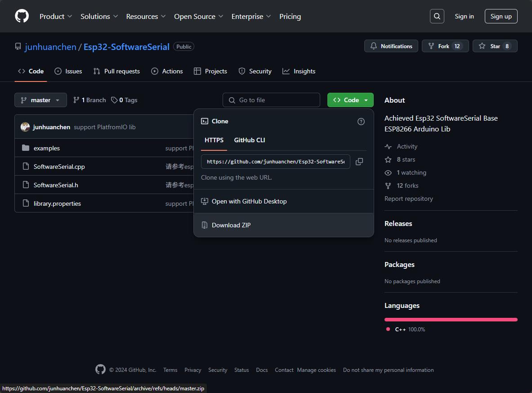Click the GitHub logo in footer
The image size is (532, 393).
(x=100, y=369)
